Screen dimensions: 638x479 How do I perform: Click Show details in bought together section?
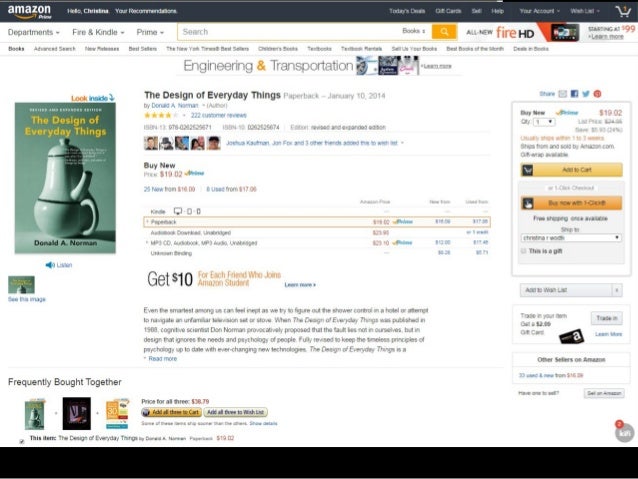click(x=263, y=424)
